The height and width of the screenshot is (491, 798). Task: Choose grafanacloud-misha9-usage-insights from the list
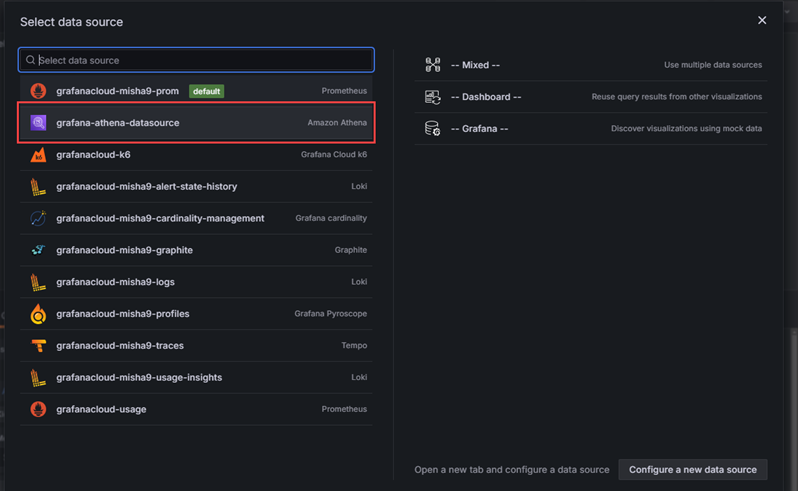point(139,377)
